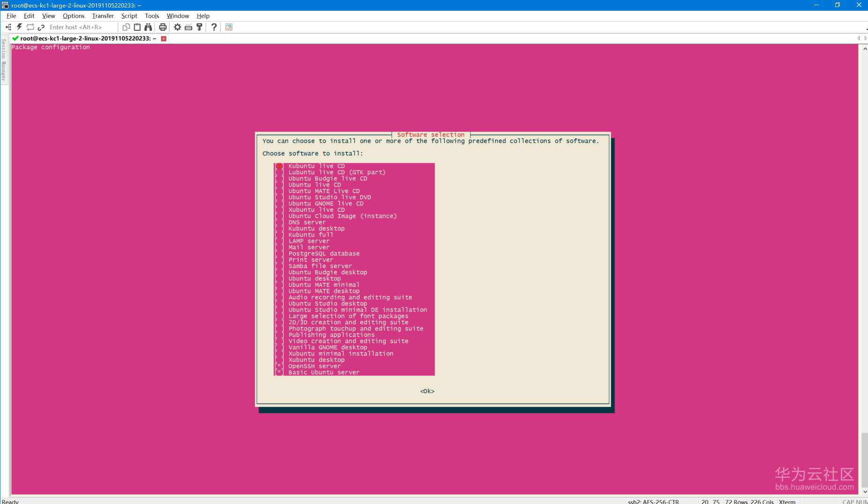Toggle the Ubuntu Cloud Image (instance) checkbox
This screenshot has height=504, width=868.
279,216
